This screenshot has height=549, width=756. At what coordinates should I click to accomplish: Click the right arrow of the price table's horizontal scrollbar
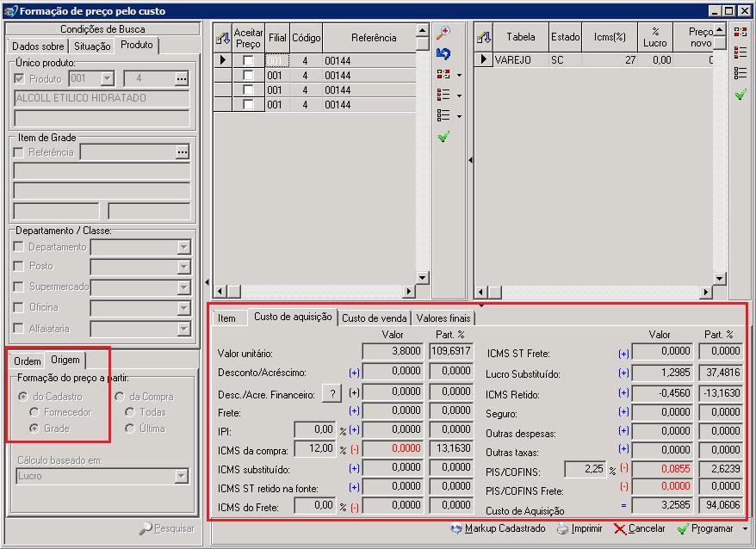click(x=706, y=292)
